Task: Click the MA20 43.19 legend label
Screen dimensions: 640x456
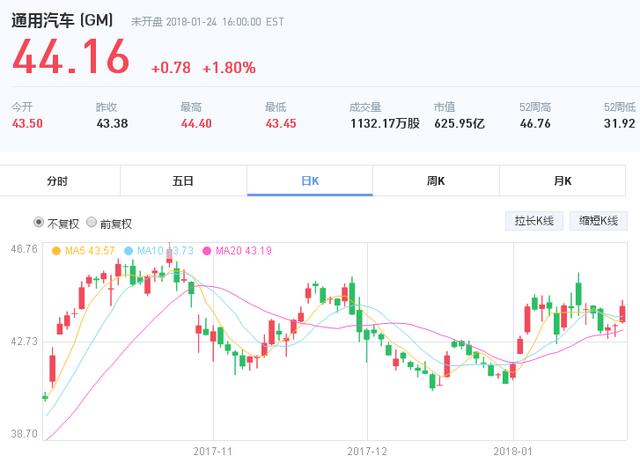Action: [x=244, y=251]
